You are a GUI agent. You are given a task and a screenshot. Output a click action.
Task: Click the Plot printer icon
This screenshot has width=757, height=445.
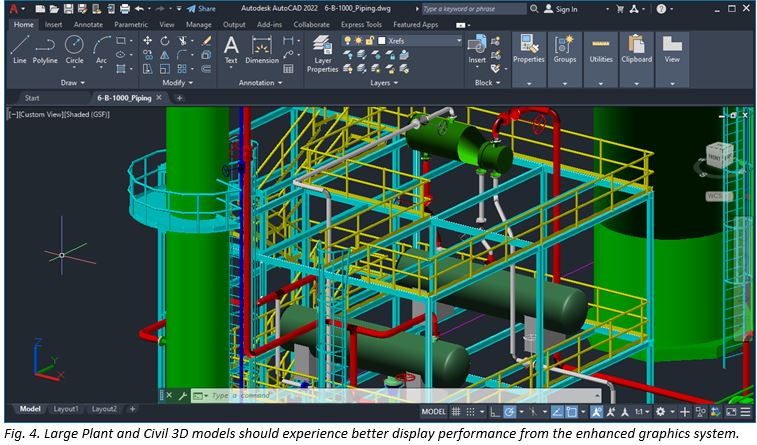click(x=125, y=9)
